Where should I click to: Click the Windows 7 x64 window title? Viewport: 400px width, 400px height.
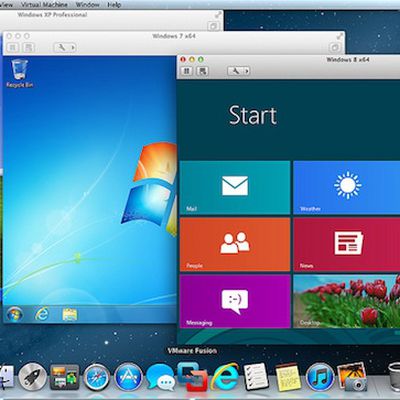(x=174, y=36)
